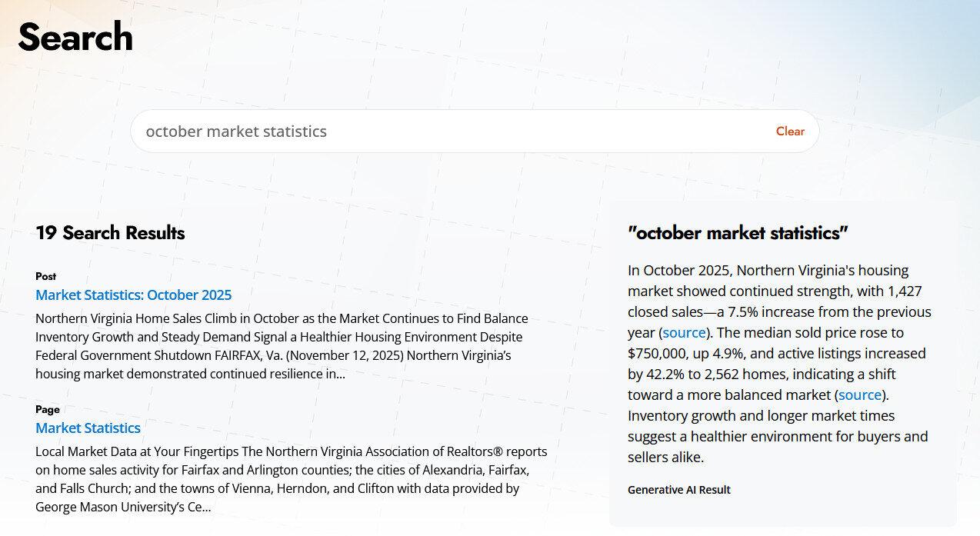Image resolution: width=980 pixels, height=536 pixels.
Task: Open the second source citation link
Action: pos(859,395)
